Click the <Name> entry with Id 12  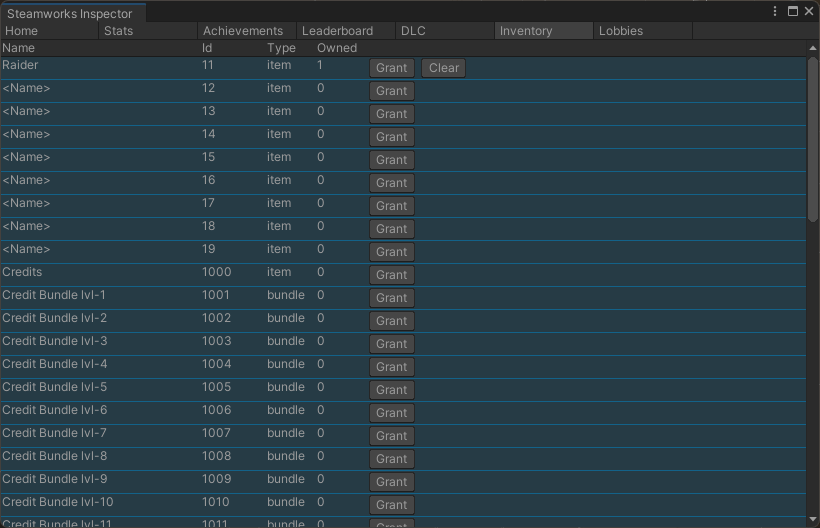pyautogui.click(x=26, y=88)
